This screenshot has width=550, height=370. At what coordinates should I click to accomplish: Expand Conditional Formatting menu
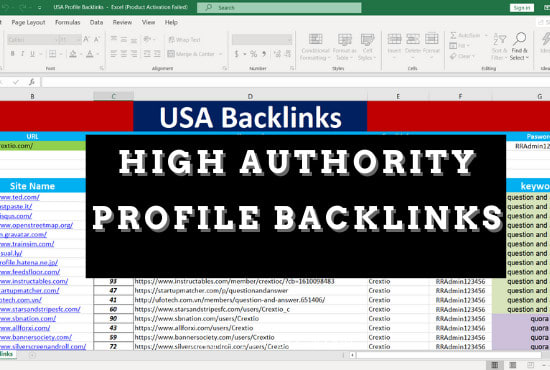coord(315,47)
